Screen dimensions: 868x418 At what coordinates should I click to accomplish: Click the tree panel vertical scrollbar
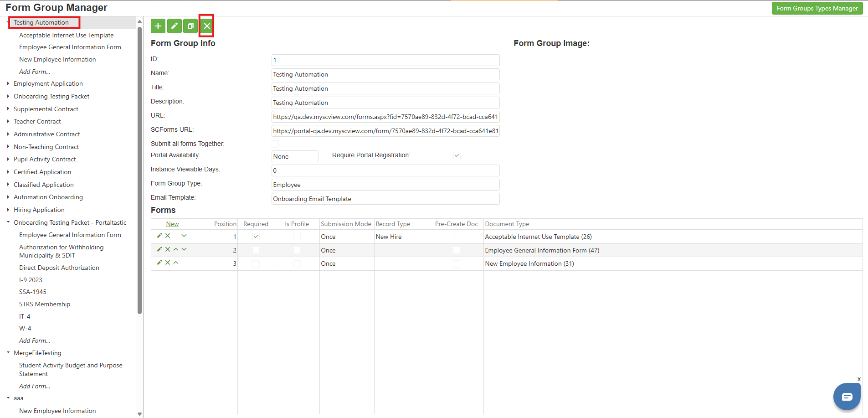tap(139, 170)
